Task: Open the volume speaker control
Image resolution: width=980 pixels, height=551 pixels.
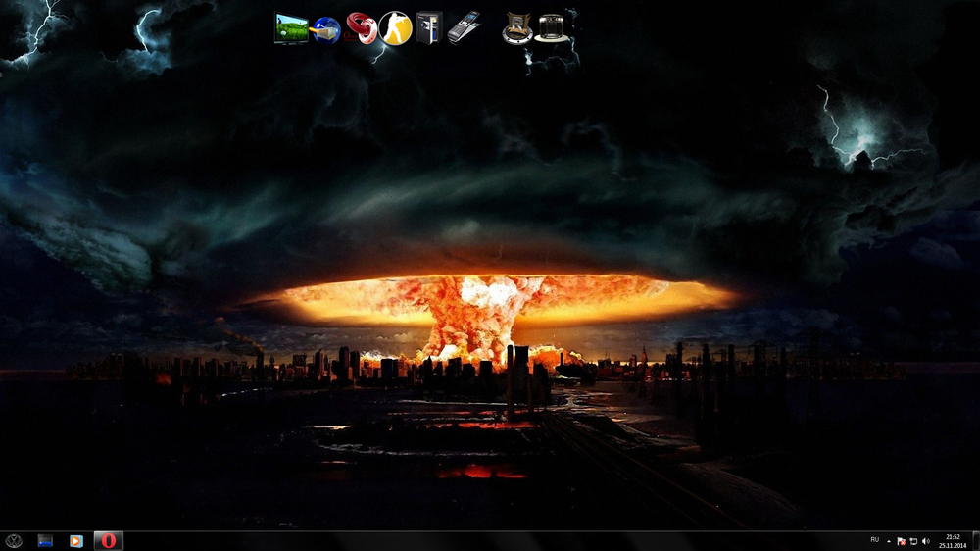Action: [x=926, y=540]
